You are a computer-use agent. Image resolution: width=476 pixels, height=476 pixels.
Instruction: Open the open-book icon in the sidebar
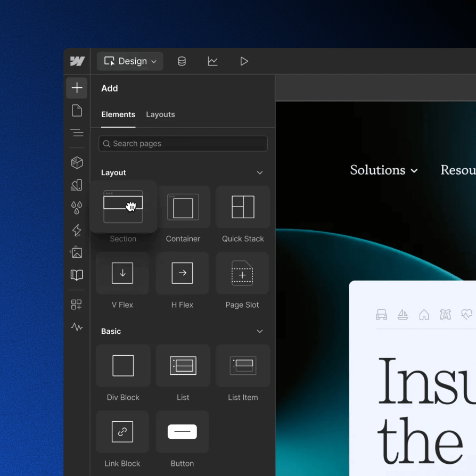77,275
